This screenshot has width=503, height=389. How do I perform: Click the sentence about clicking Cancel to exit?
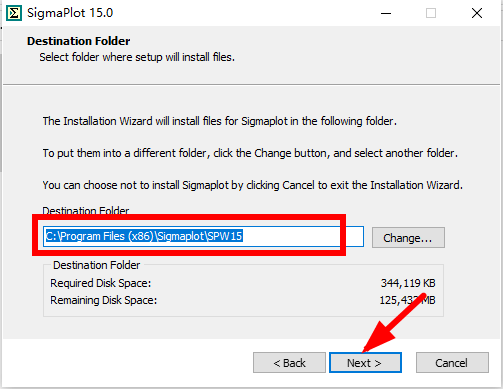pos(252,185)
